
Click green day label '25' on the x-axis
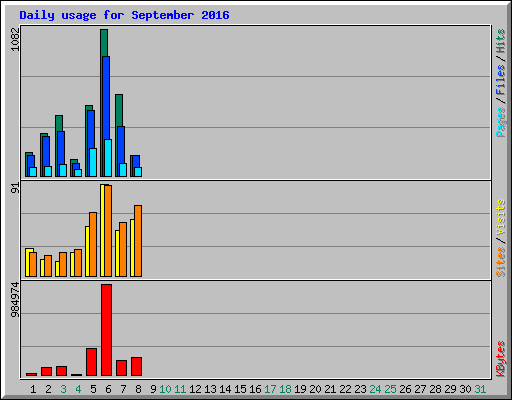tap(390, 389)
